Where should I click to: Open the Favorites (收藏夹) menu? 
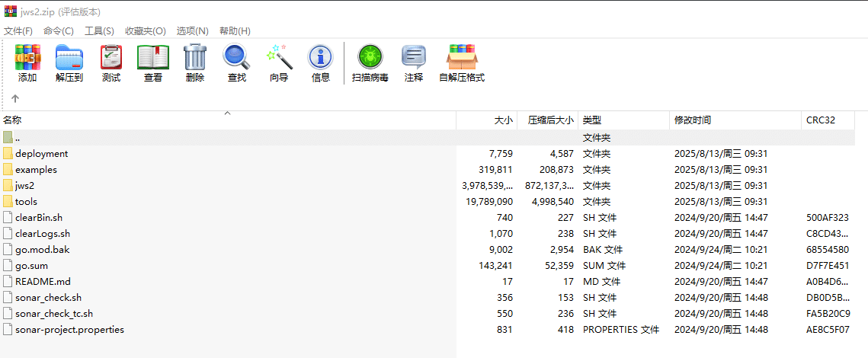[145, 31]
